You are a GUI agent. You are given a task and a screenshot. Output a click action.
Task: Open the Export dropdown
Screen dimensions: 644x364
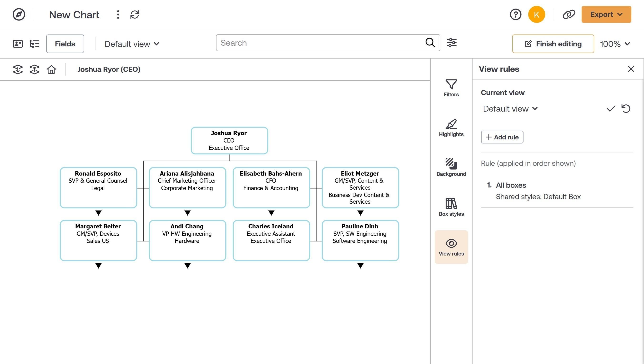coord(606,15)
